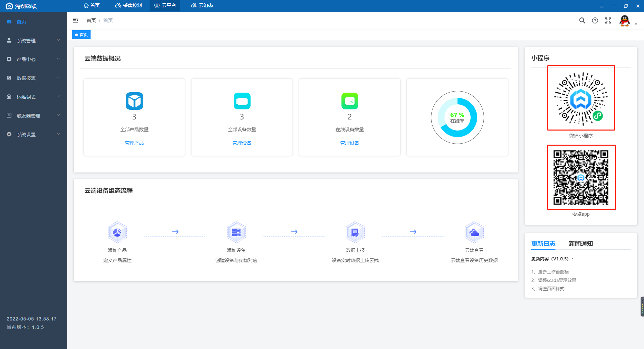Image resolution: width=644 pixels, height=349 pixels.
Task: Click the 安卓app QR code image
Action: [x=581, y=177]
